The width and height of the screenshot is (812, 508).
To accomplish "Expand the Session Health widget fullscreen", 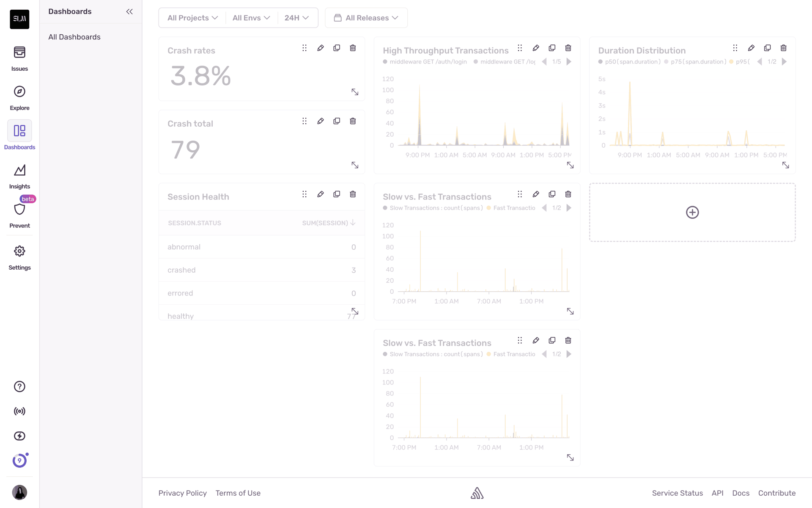I will [355, 312].
